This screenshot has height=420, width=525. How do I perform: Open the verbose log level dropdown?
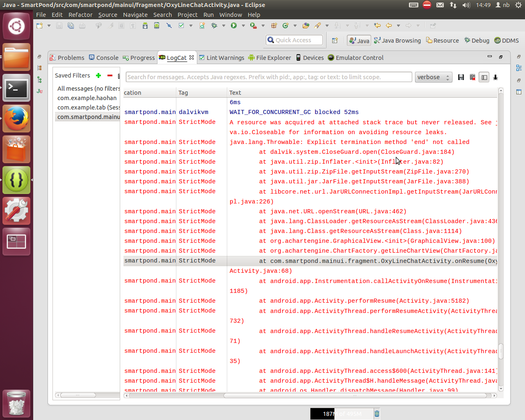pyautogui.click(x=434, y=77)
